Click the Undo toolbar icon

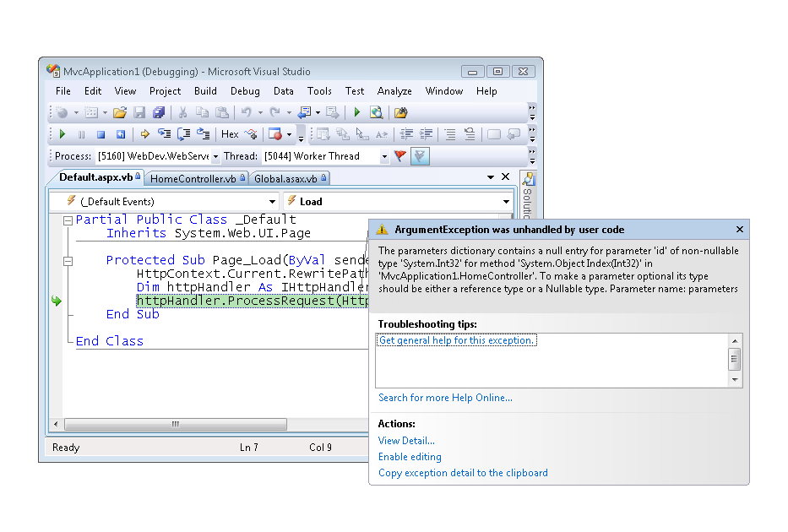tap(247, 112)
